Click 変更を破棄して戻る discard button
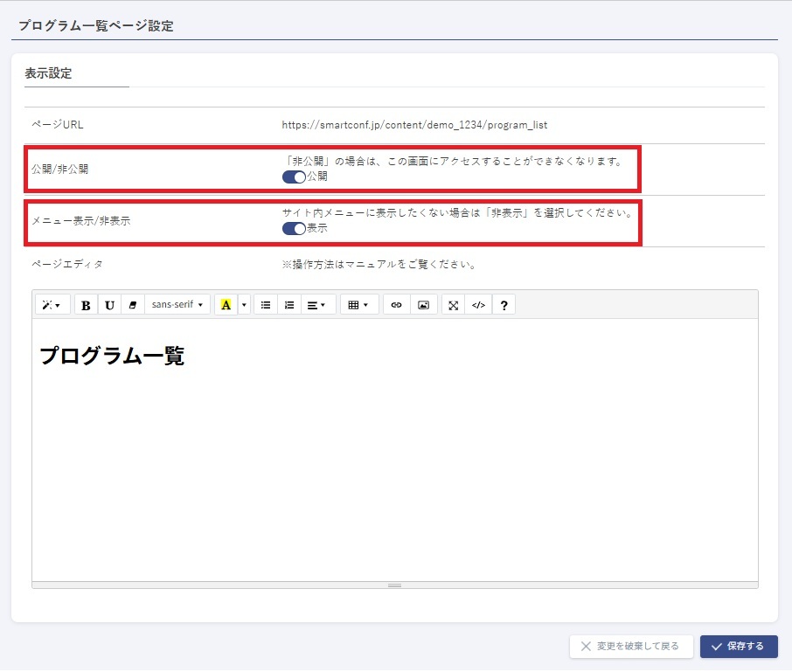The image size is (792, 672). [631, 647]
